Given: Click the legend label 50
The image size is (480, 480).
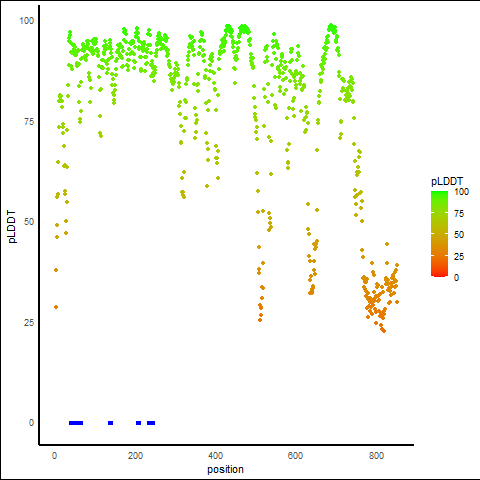Looking at the screenshot, I should 459,235.
